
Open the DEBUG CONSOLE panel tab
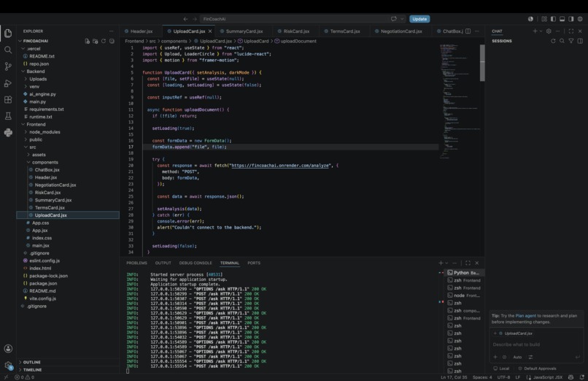pyautogui.click(x=196, y=263)
